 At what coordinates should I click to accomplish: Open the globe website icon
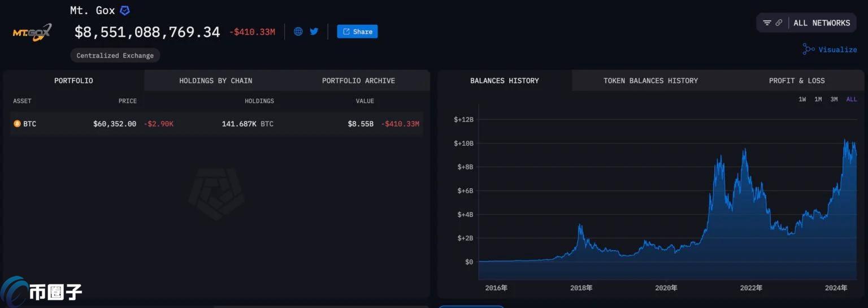298,31
